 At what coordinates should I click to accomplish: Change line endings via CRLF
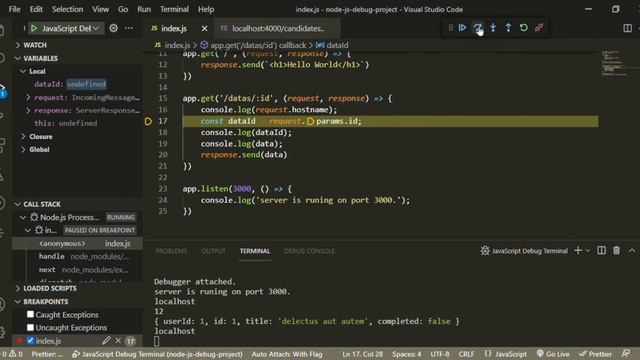click(x=466, y=354)
